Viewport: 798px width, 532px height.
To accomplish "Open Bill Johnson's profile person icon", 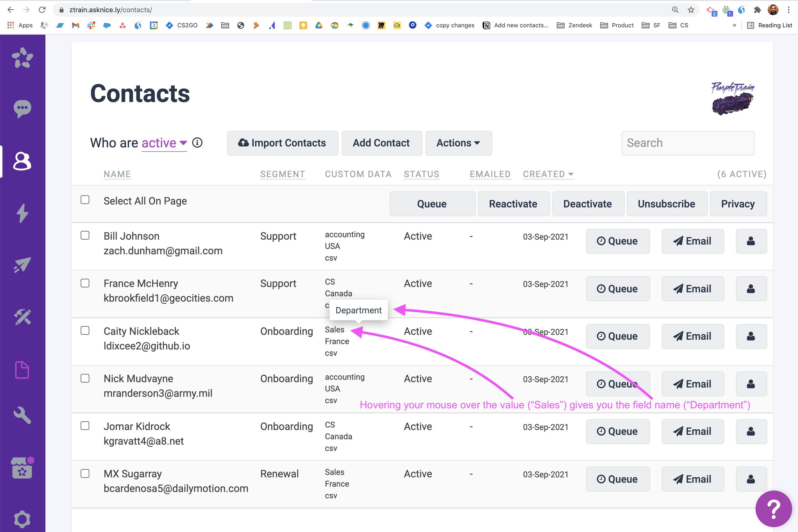I will pyautogui.click(x=751, y=241).
